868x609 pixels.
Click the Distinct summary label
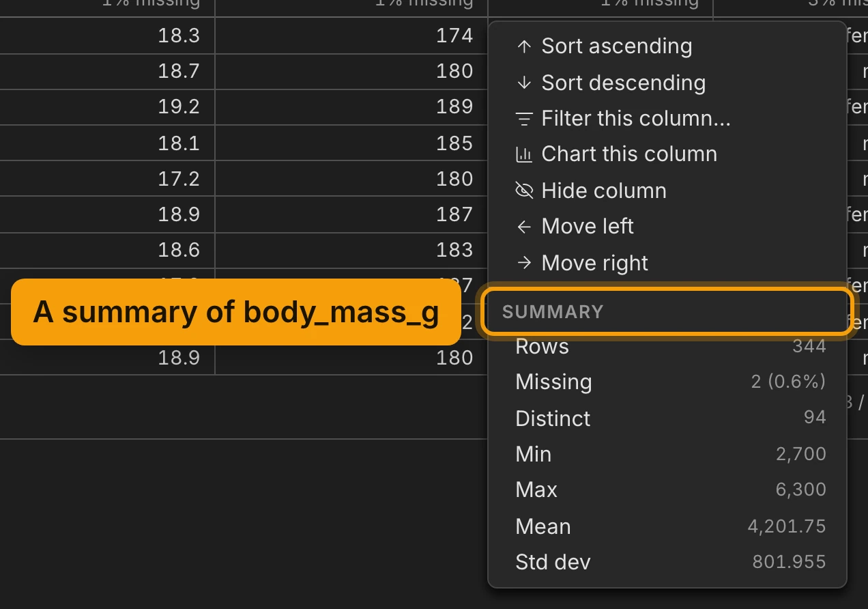(553, 419)
